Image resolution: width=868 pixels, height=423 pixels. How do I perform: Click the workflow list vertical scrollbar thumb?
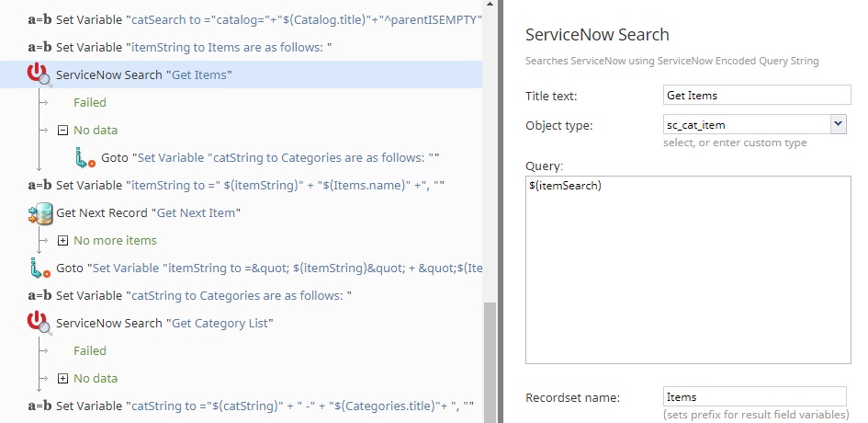490,362
